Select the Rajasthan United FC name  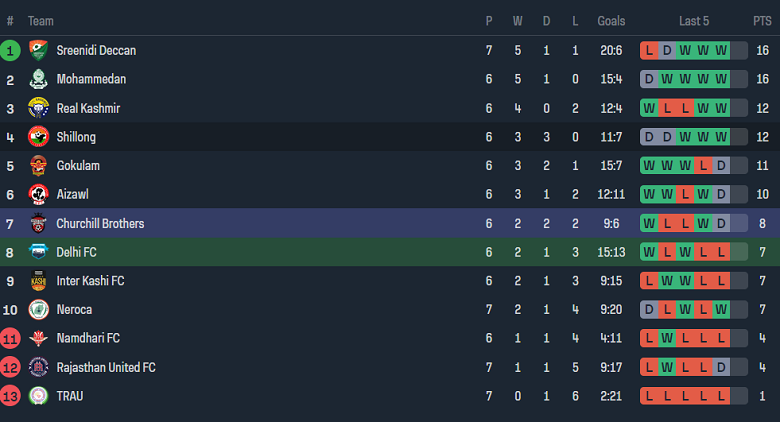[106, 368]
